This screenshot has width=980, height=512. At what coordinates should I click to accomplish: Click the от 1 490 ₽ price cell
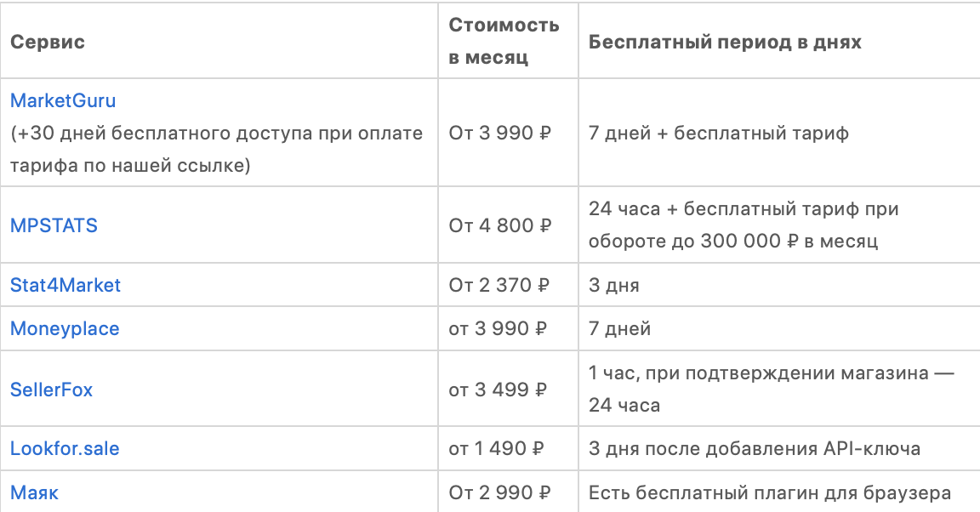click(x=497, y=448)
